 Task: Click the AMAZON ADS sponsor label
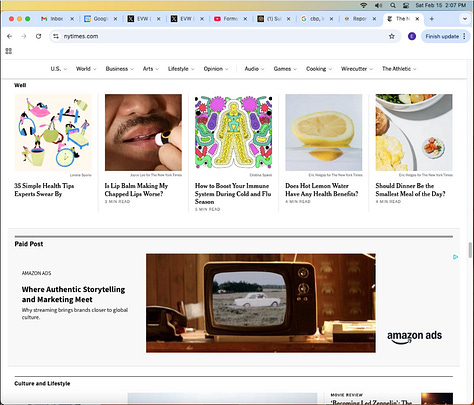point(36,273)
